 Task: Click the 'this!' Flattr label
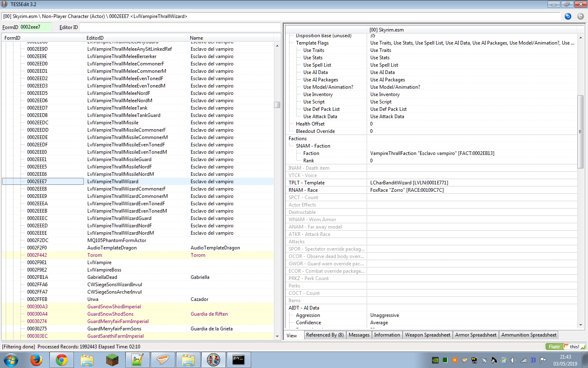(575, 347)
